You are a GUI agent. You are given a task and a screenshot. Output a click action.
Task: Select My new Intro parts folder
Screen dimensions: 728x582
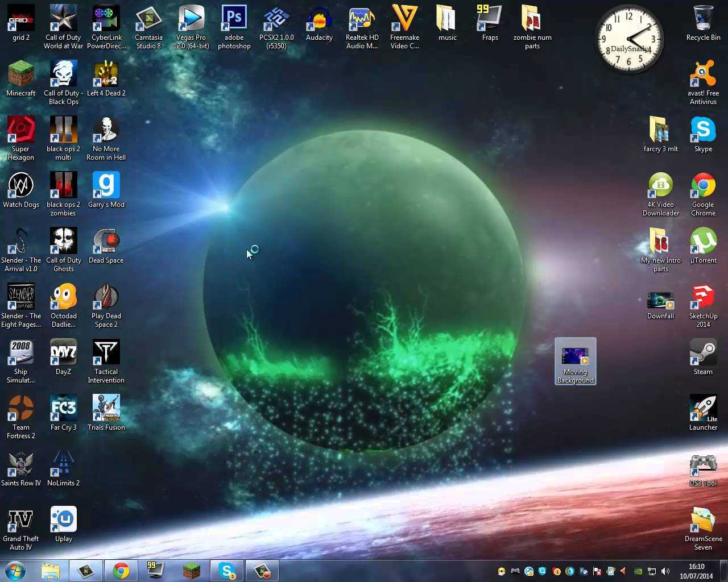click(660, 250)
